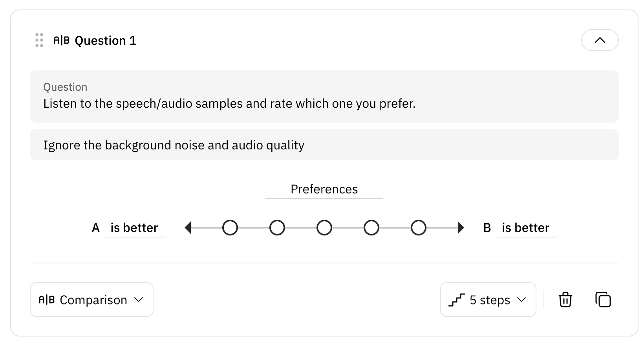The width and height of the screenshot is (644, 342).
Task: Duplicate the question with copy icon
Action: click(603, 300)
